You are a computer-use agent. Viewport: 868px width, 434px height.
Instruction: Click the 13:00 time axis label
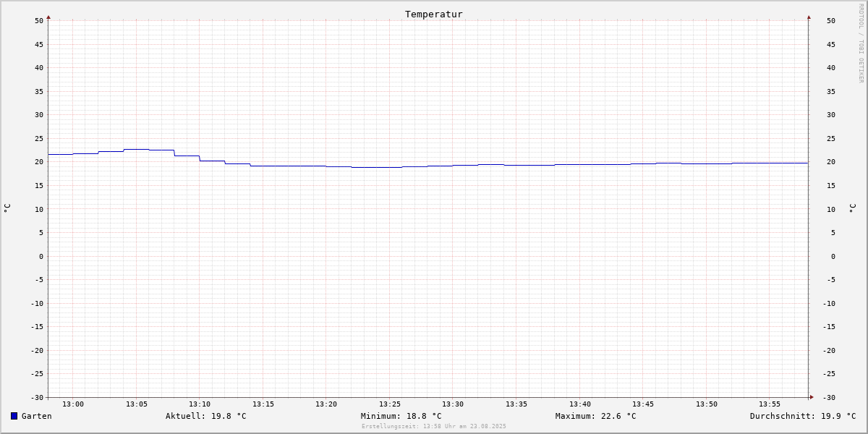pyautogui.click(x=73, y=404)
